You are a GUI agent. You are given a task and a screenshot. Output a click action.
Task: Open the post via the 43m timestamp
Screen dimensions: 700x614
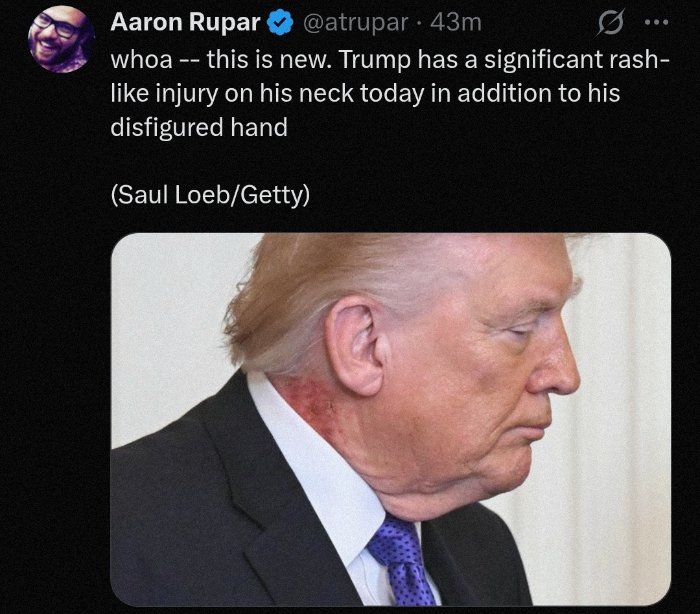(x=456, y=23)
